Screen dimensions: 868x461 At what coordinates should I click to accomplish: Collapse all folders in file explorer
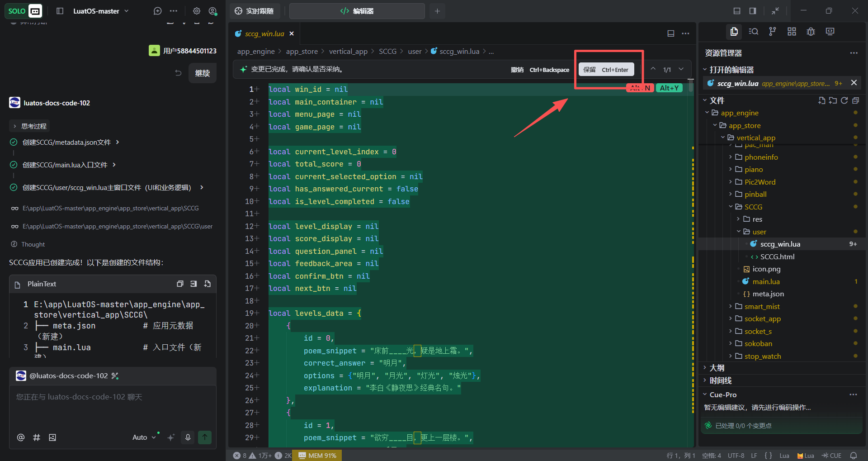(x=855, y=100)
